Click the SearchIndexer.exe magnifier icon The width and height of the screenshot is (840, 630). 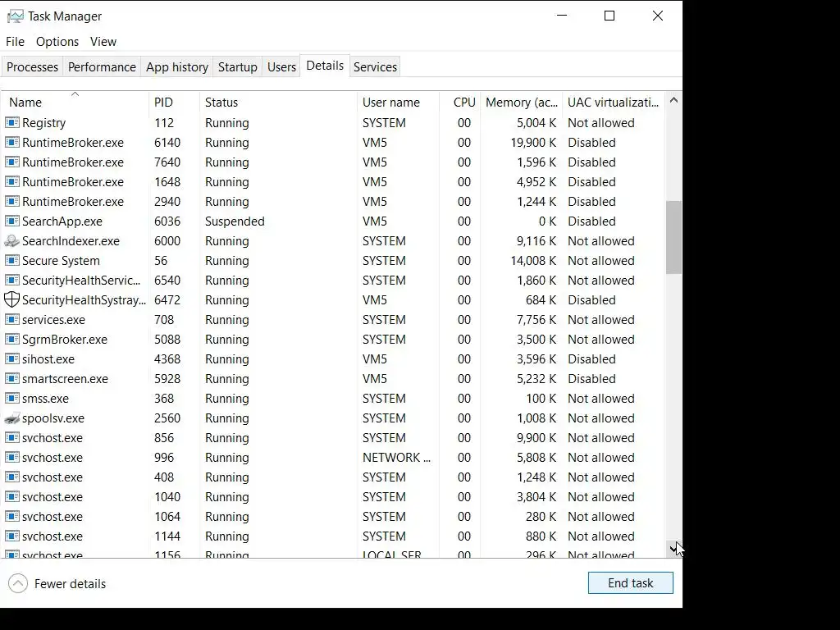click(12, 241)
